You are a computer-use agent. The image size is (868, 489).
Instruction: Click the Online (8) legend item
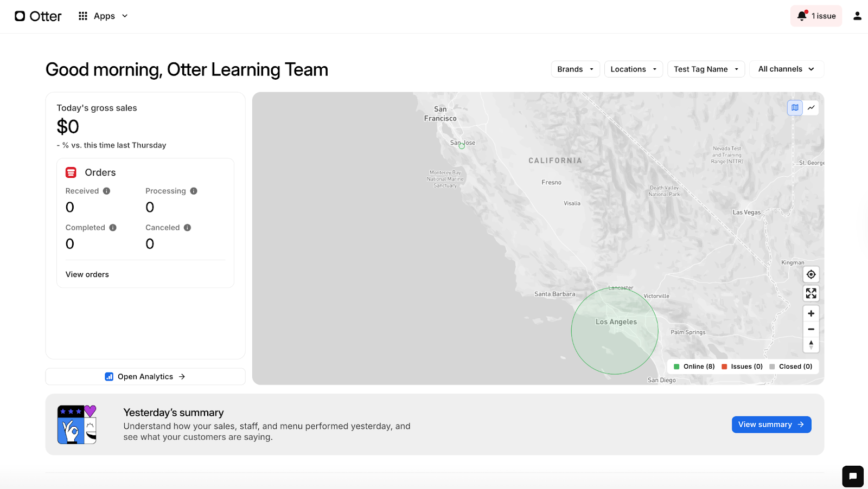[x=694, y=366]
